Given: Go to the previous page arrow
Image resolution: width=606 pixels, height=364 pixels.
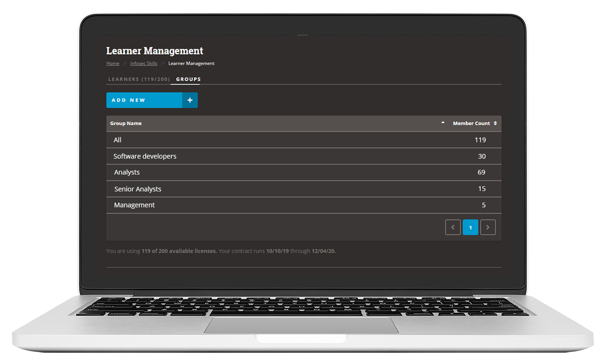Looking at the screenshot, I should pos(452,227).
